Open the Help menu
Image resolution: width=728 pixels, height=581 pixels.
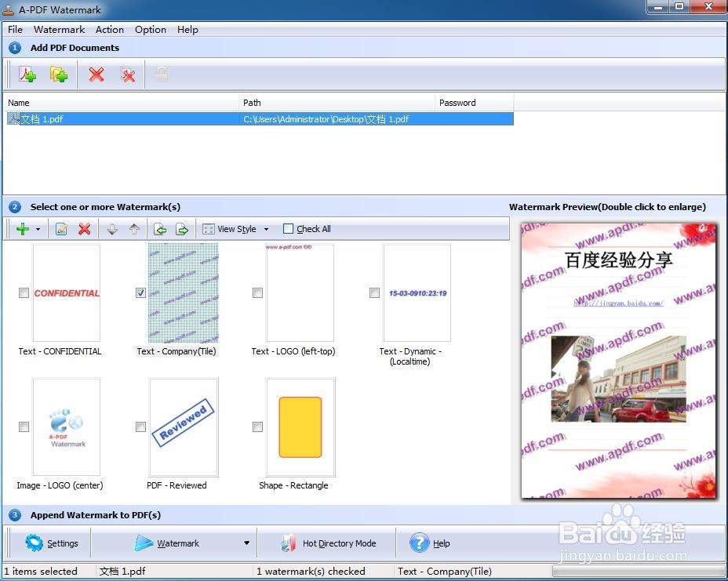187,29
